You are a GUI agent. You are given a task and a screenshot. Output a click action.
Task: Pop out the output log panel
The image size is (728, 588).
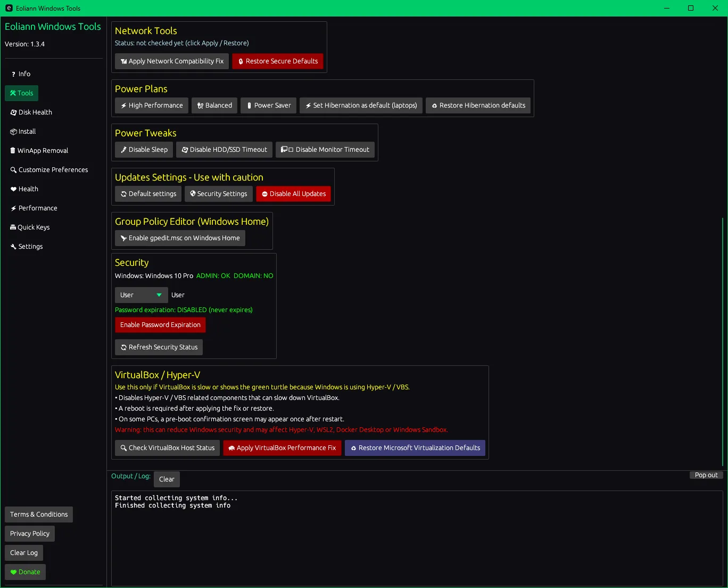[706, 475]
